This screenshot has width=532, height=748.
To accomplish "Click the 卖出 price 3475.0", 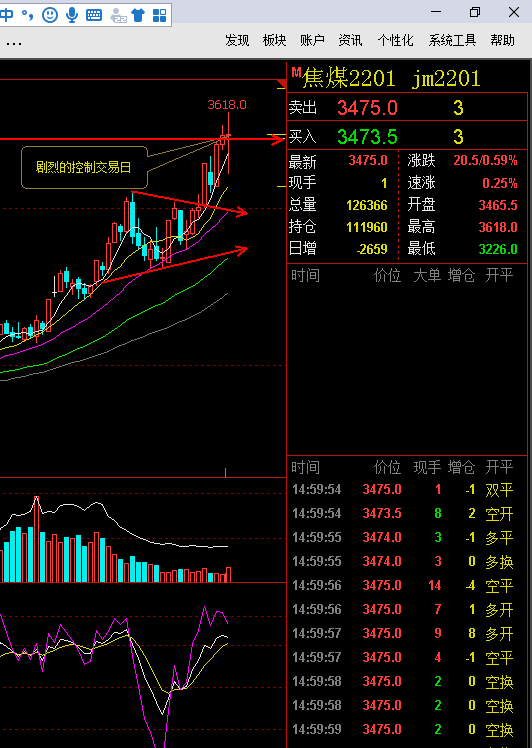I will pos(367,108).
